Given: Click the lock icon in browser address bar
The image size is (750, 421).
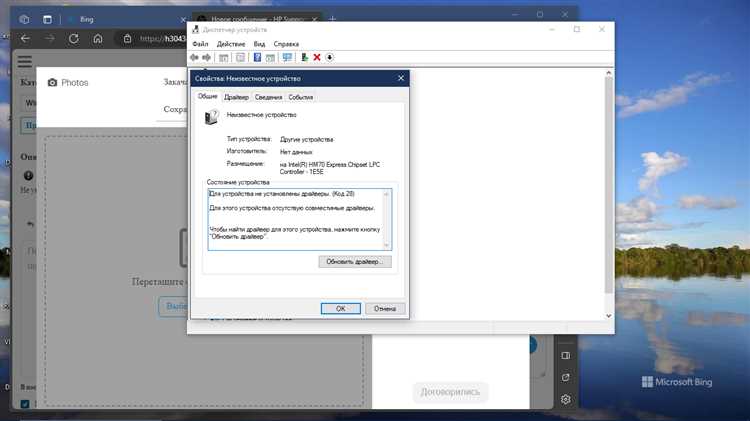Looking at the screenshot, I should pyautogui.click(x=127, y=38).
